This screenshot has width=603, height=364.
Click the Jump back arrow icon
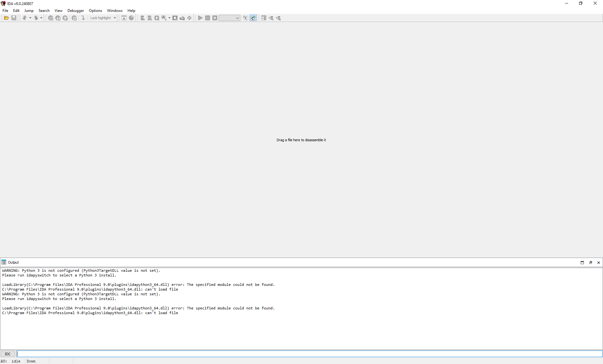[x=24, y=18]
